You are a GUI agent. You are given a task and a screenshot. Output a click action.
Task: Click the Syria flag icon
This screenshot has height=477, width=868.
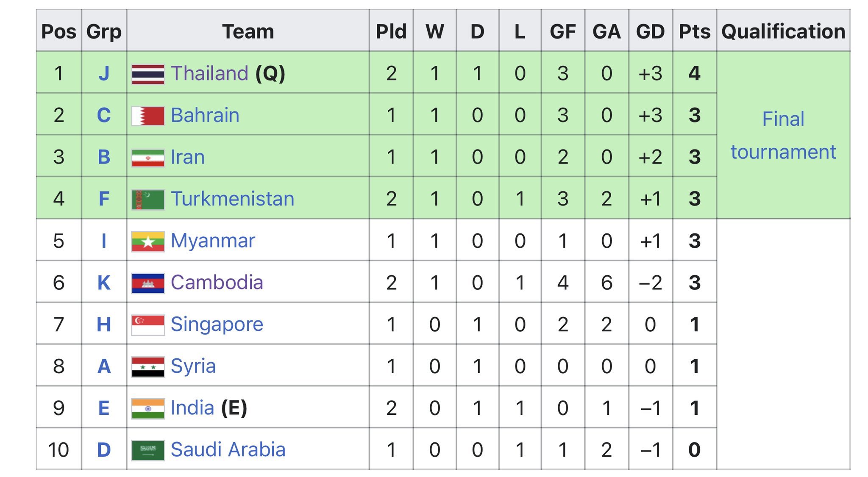point(148,367)
